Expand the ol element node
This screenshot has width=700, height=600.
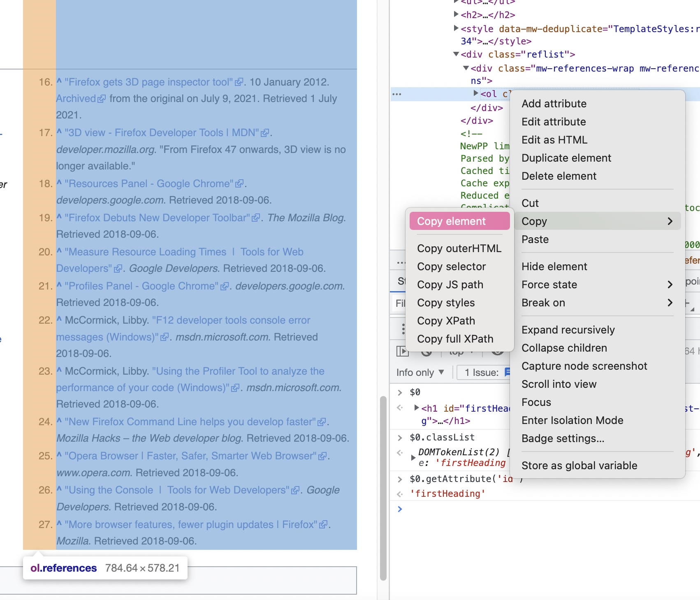click(476, 93)
